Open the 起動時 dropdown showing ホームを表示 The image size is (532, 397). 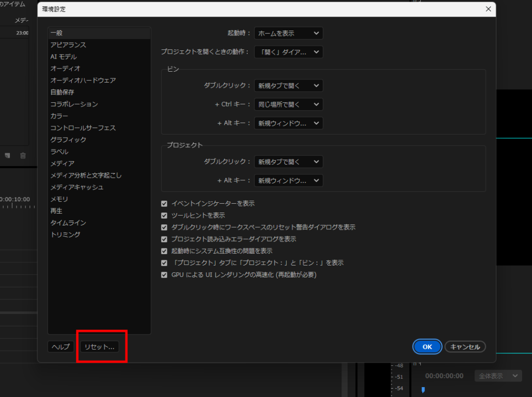pyautogui.click(x=288, y=33)
